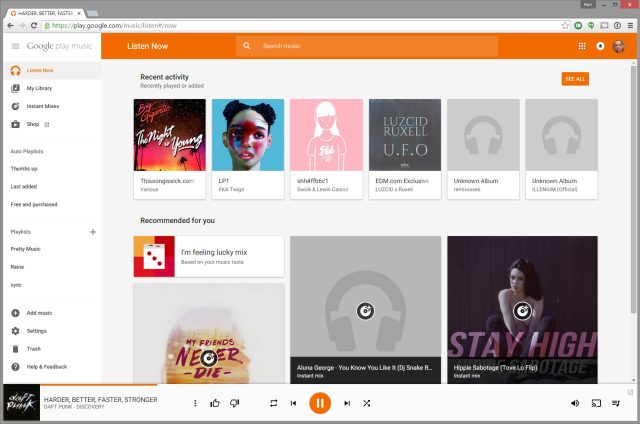Skip to the previous track
Image resolution: width=640 pixels, height=424 pixels.
click(293, 403)
